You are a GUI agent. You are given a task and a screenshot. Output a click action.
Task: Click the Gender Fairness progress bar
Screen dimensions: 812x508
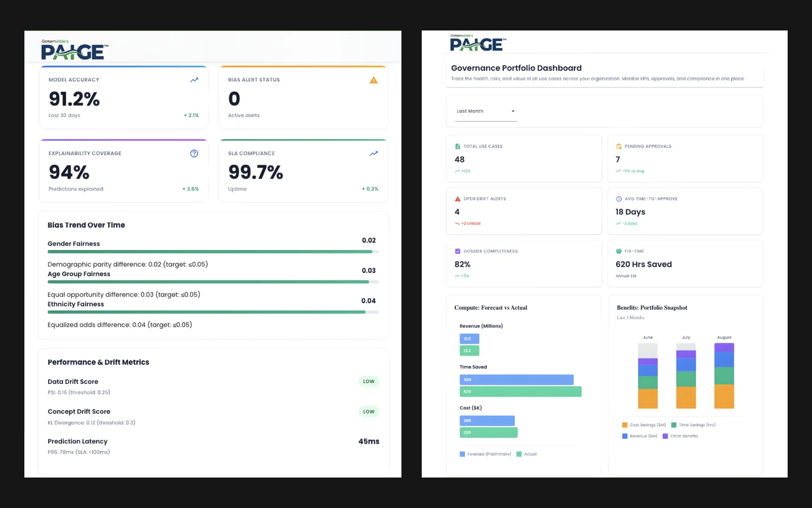(x=213, y=251)
